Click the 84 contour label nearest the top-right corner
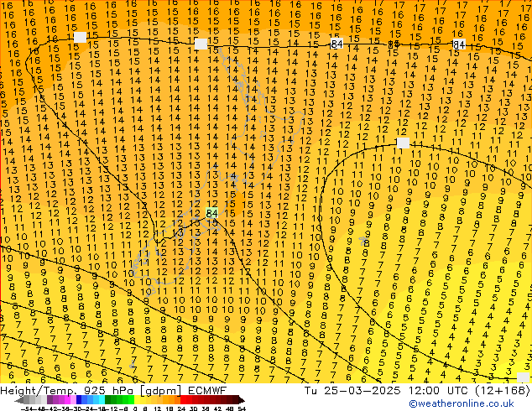This screenshot has height=411, width=532. (459, 44)
